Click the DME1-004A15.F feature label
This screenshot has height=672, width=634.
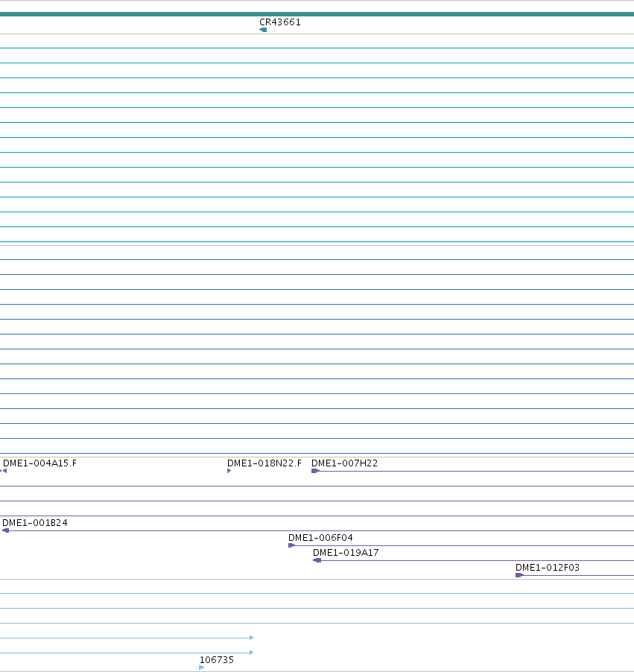(x=40, y=463)
